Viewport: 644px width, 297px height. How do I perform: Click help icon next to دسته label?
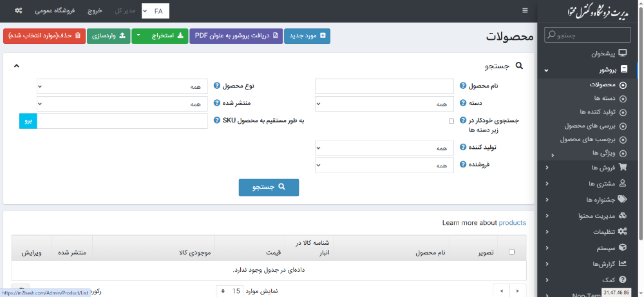coord(464,103)
